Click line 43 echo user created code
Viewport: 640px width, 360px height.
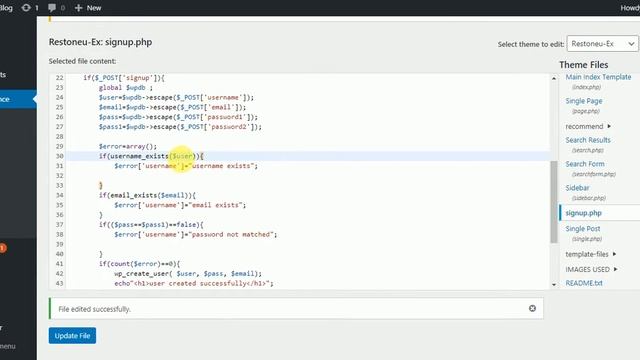[194, 284]
